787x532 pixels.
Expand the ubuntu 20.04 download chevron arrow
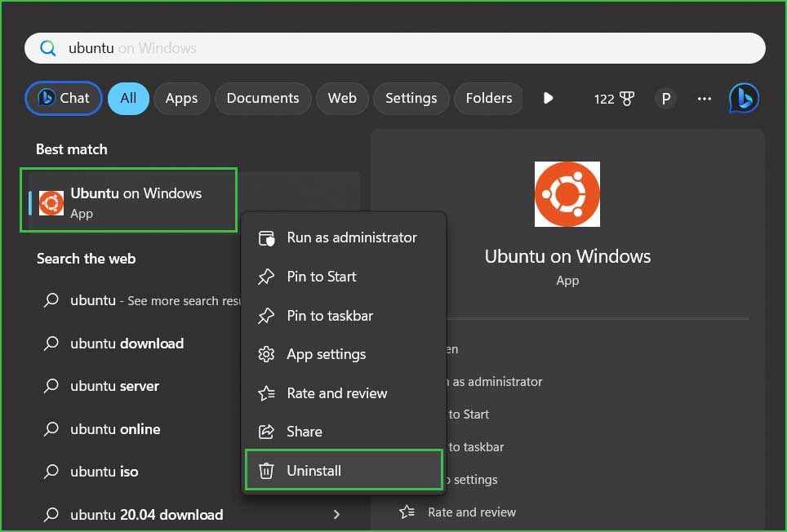click(337, 514)
